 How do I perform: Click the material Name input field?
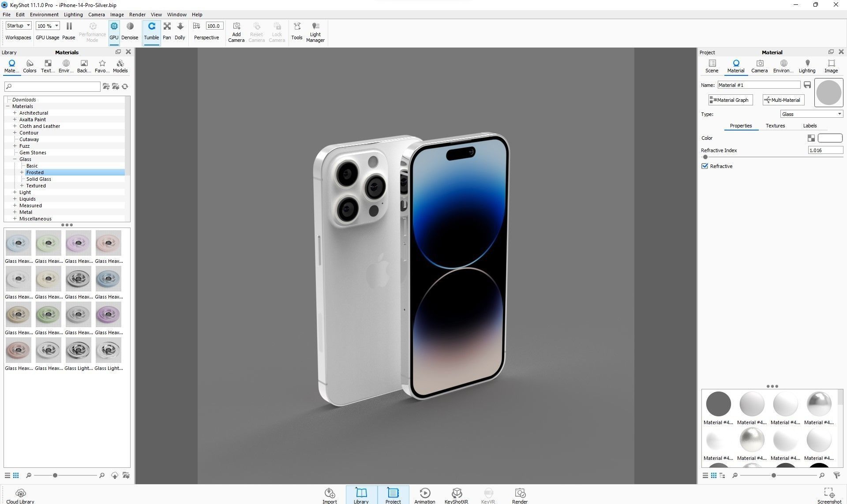[x=758, y=85]
